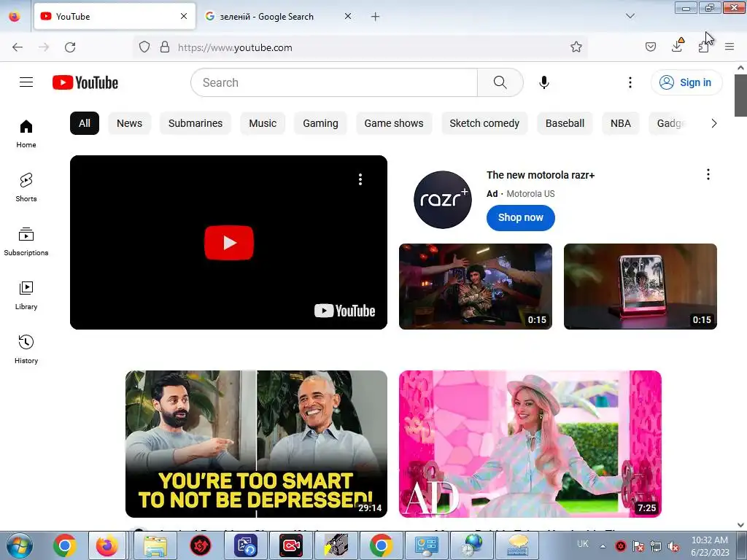Show hidden system tray icons

pos(603,546)
